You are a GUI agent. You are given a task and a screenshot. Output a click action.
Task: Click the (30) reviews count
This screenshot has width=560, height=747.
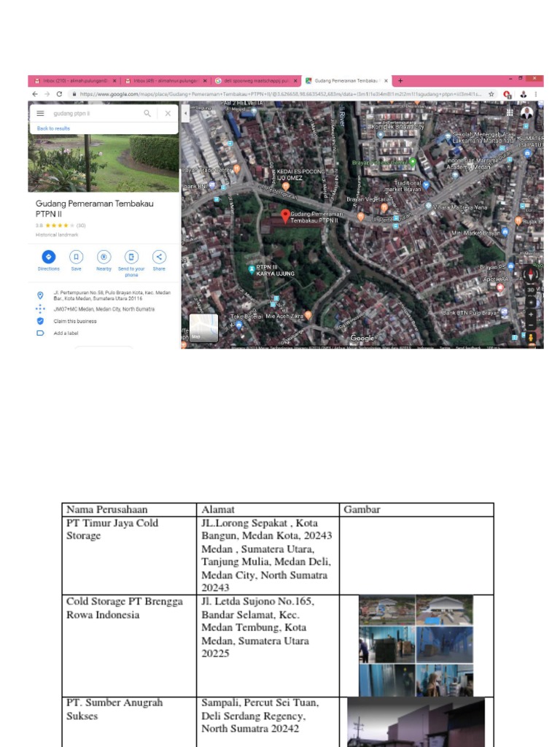[81, 225]
